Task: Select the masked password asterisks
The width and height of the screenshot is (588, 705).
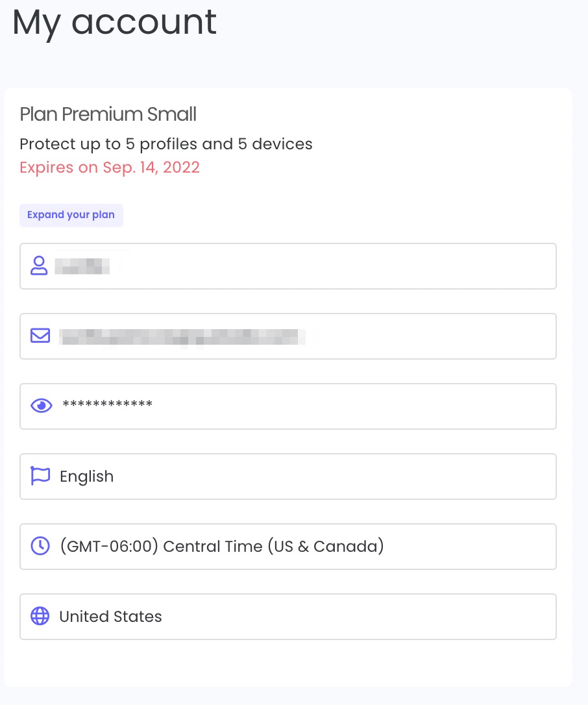Action: tap(108, 404)
